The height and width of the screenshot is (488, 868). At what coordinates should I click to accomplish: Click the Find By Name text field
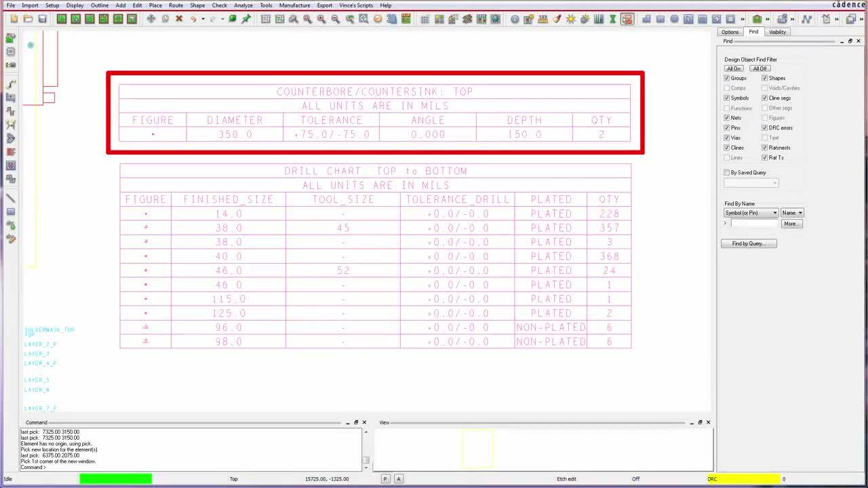point(754,223)
